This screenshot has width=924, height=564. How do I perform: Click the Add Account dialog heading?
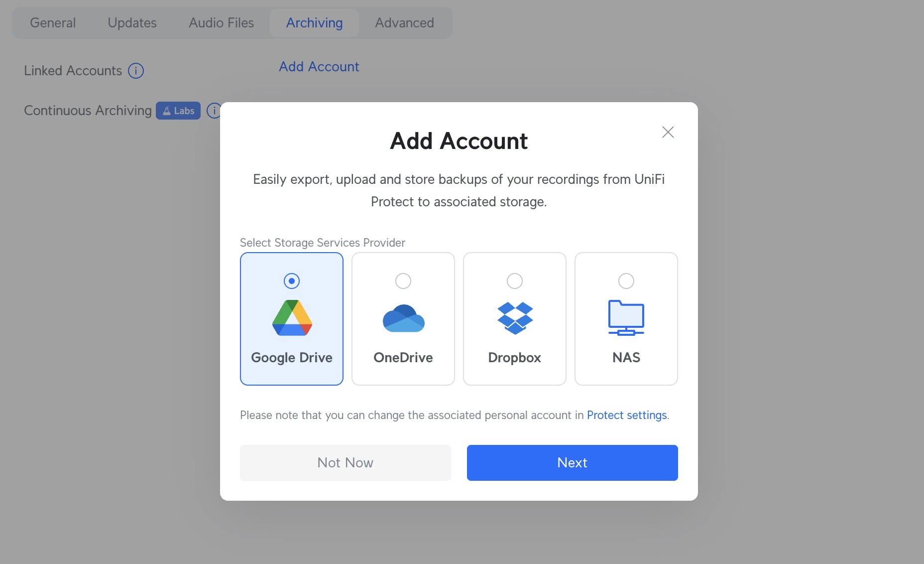click(459, 141)
